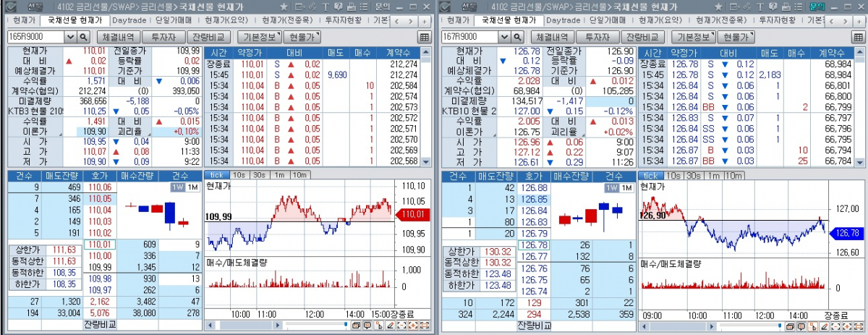Open 현재가(요약) tab in left window

(x=226, y=21)
